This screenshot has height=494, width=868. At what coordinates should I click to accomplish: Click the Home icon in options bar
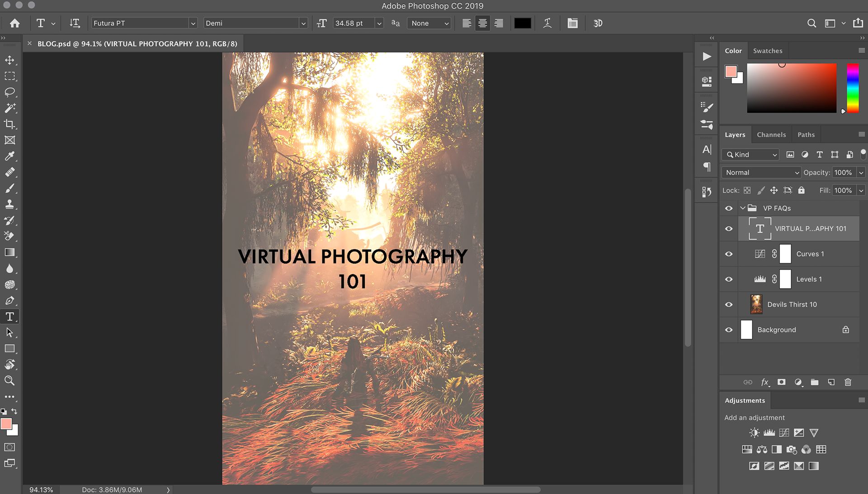(x=15, y=23)
